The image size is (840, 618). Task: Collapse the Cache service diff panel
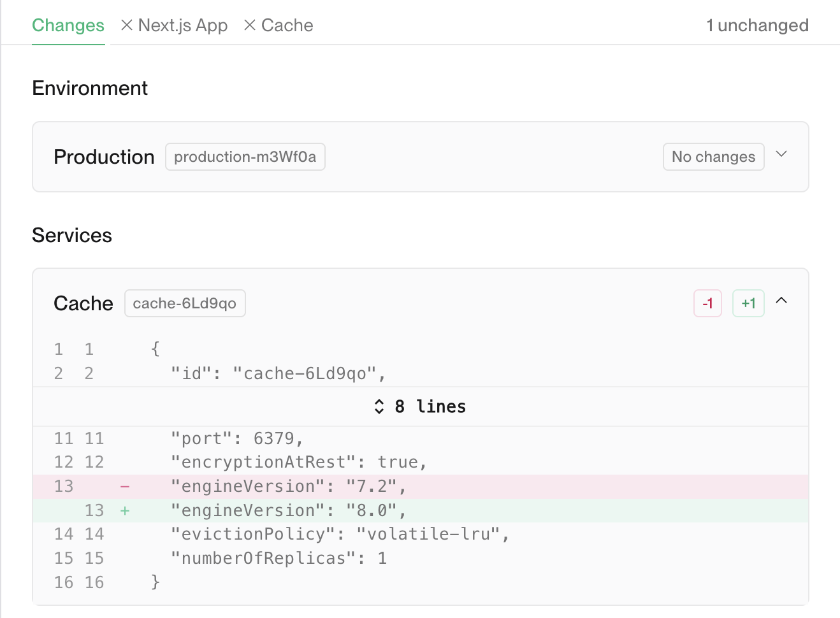tap(781, 301)
